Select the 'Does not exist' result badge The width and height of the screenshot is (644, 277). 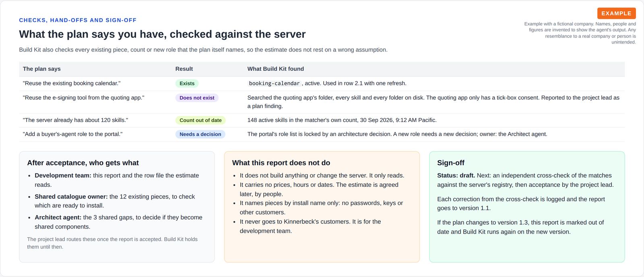click(x=197, y=98)
